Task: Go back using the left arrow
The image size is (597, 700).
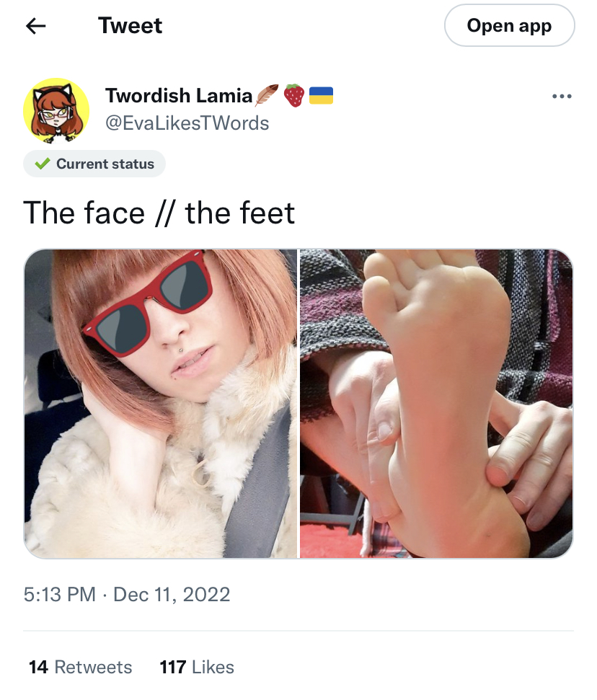Action: click(36, 26)
